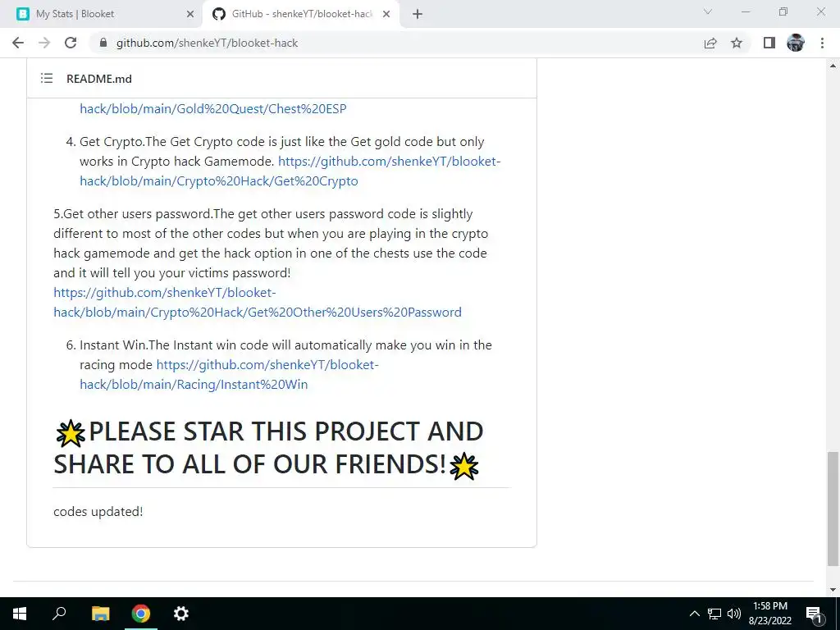
Task: Expand the tab search chevron
Action: point(708,11)
